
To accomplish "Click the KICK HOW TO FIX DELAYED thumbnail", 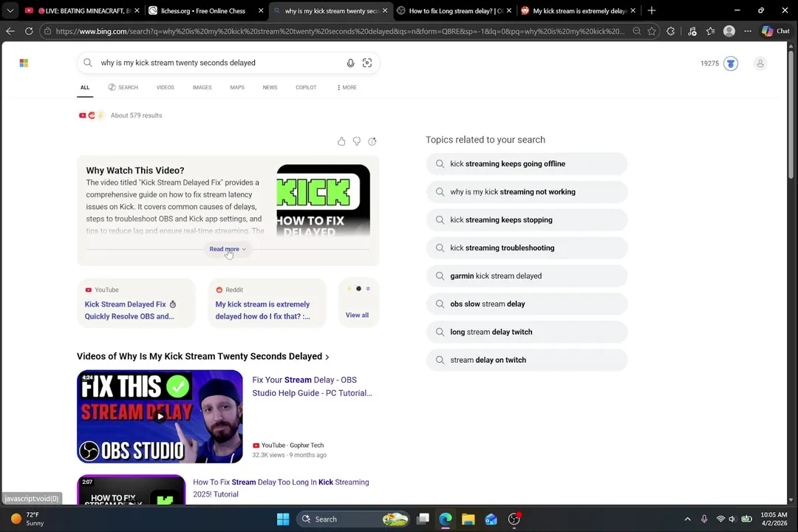I will (x=323, y=200).
